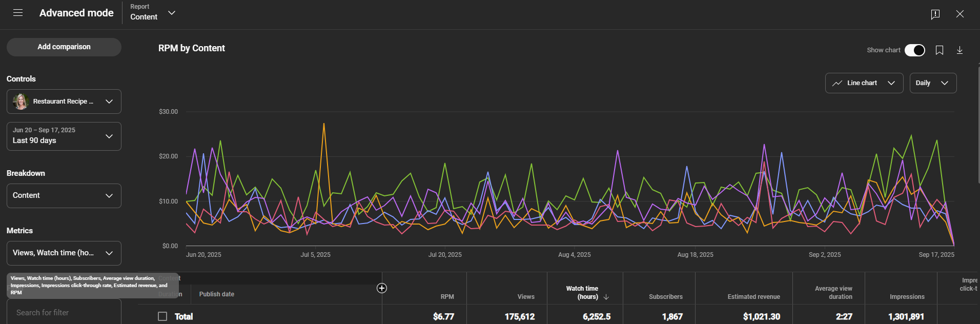The image size is (980, 324).
Task: Click the Total row label
Action: tap(183, 317)
